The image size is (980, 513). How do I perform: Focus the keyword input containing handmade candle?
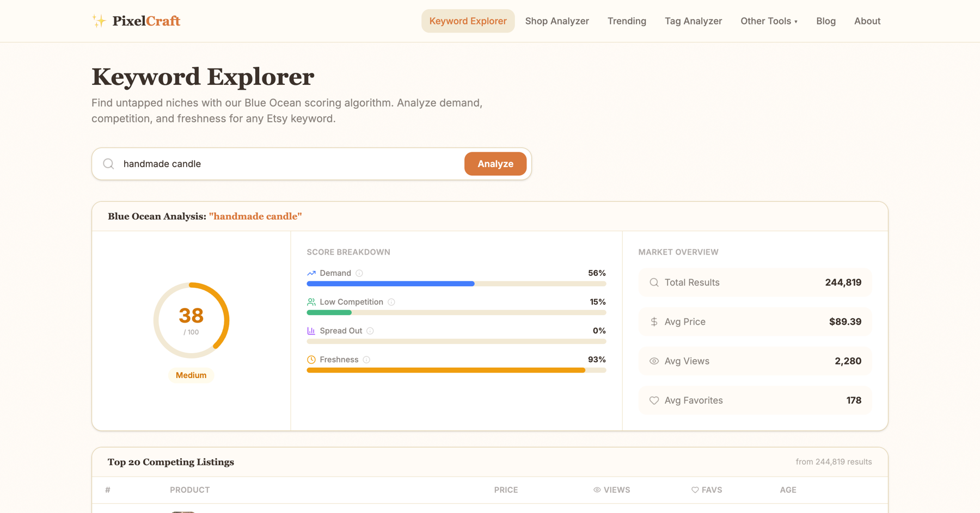pyautogui.click(x=289, y=164)
